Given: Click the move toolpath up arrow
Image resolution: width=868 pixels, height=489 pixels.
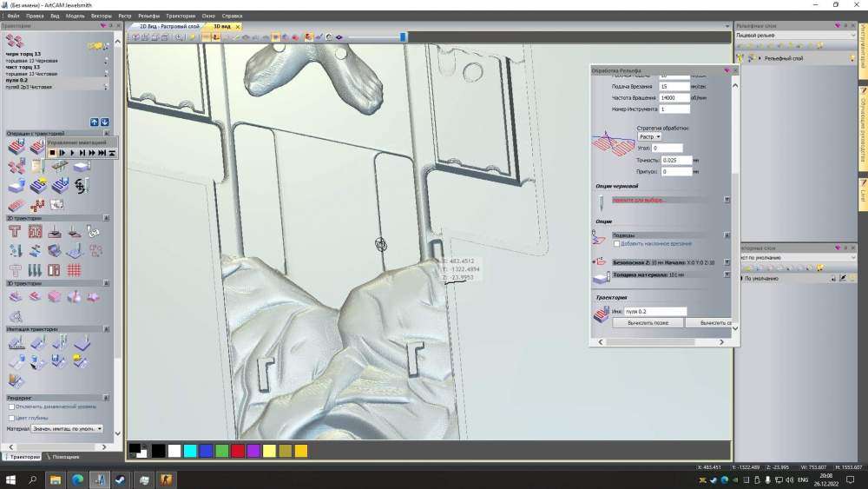Looking at the screenshot, I should 95,122.
